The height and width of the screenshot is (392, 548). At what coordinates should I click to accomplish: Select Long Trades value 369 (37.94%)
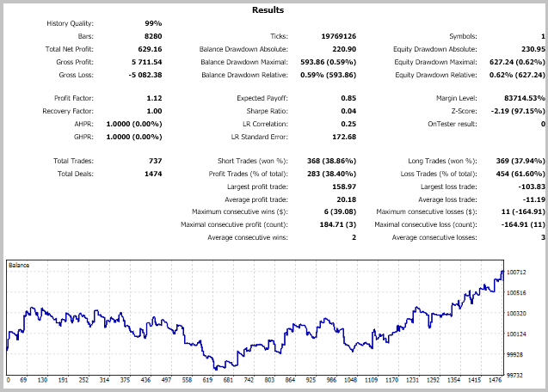pos(520,161)
